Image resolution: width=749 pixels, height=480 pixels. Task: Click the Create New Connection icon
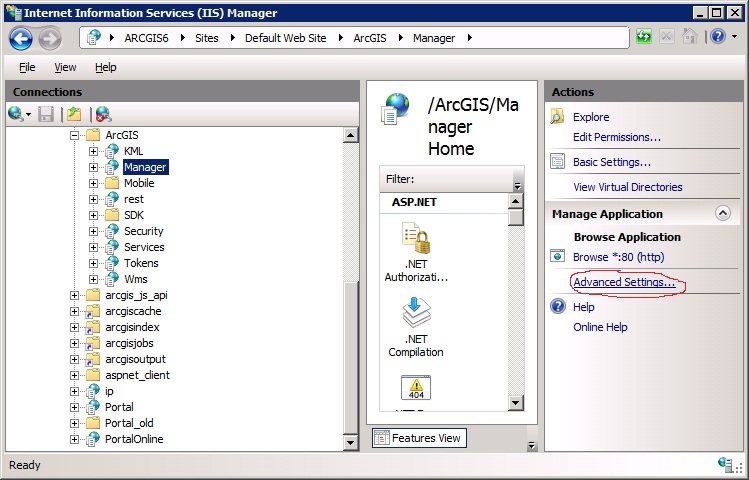point(19,114)
